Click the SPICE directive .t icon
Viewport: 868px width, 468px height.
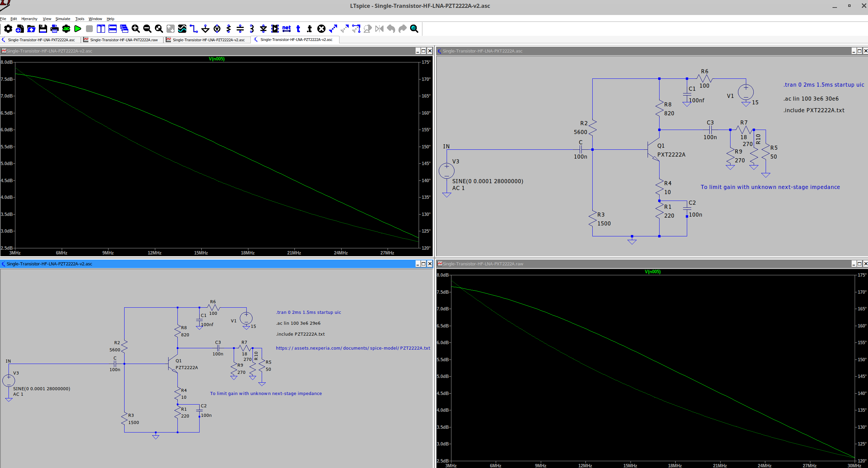point(309,29)
